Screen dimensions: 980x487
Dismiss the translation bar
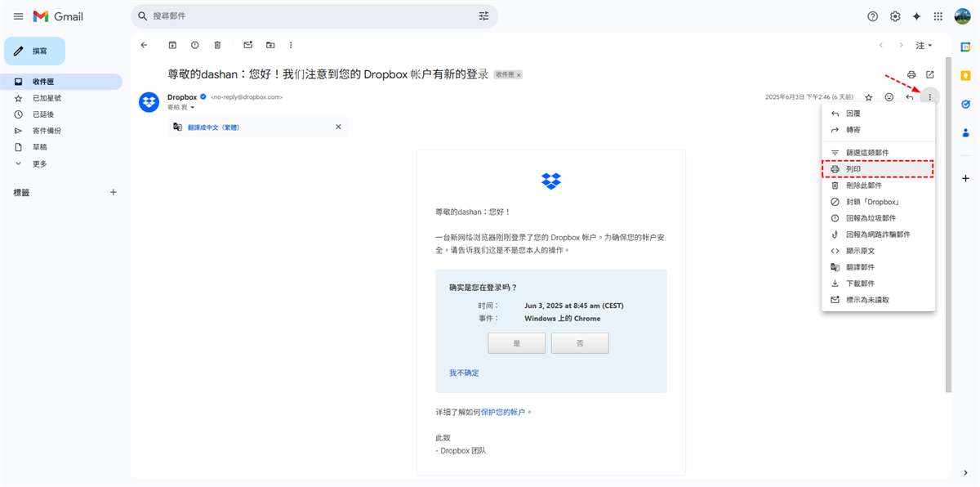coord(338,127)
